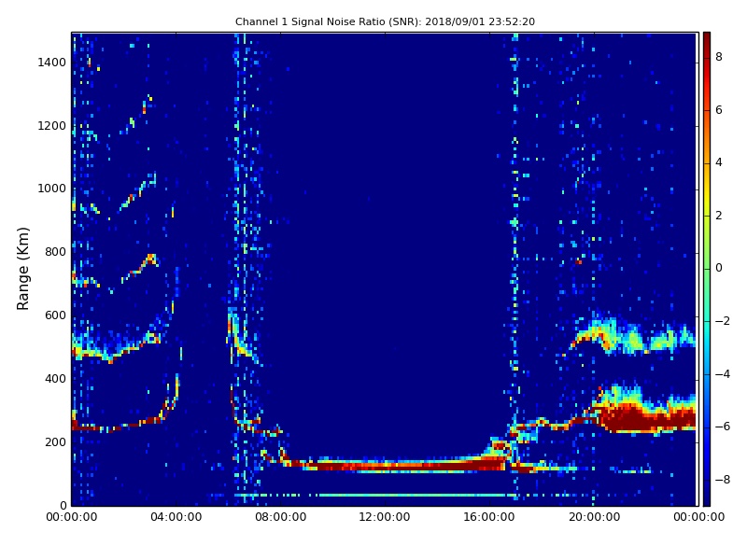Click the 1400 range tick label
The image size is (747, 560).
[51, 63]
